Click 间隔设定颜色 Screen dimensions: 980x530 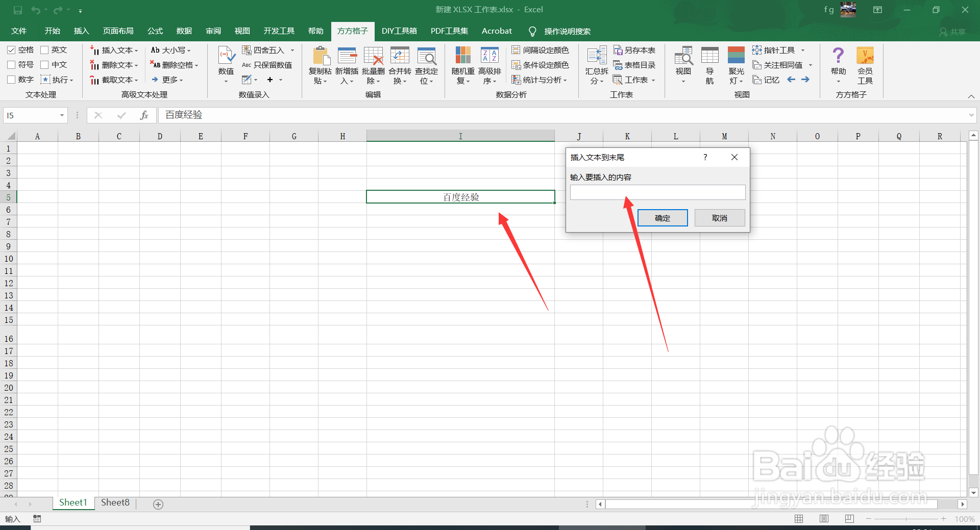540,50
